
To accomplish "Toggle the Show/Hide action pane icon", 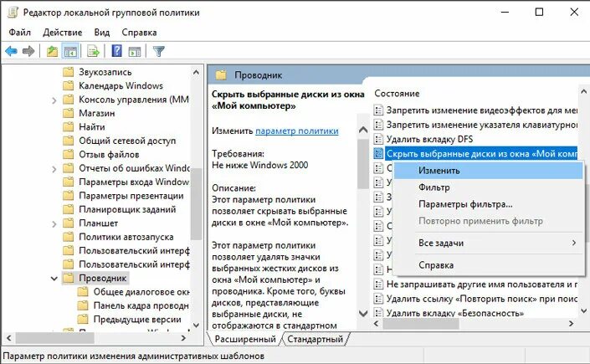I will point(135,51).
